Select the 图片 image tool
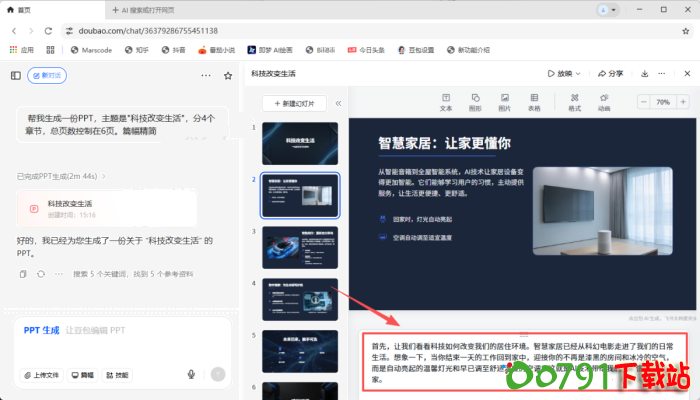 [504, 102]
